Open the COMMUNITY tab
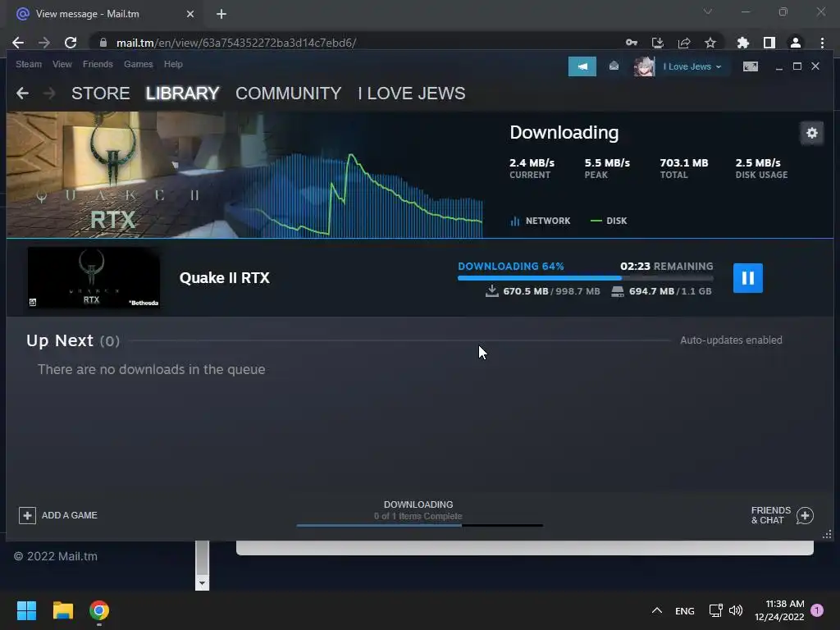Screen dimensions: 840x630 point(288,94)
